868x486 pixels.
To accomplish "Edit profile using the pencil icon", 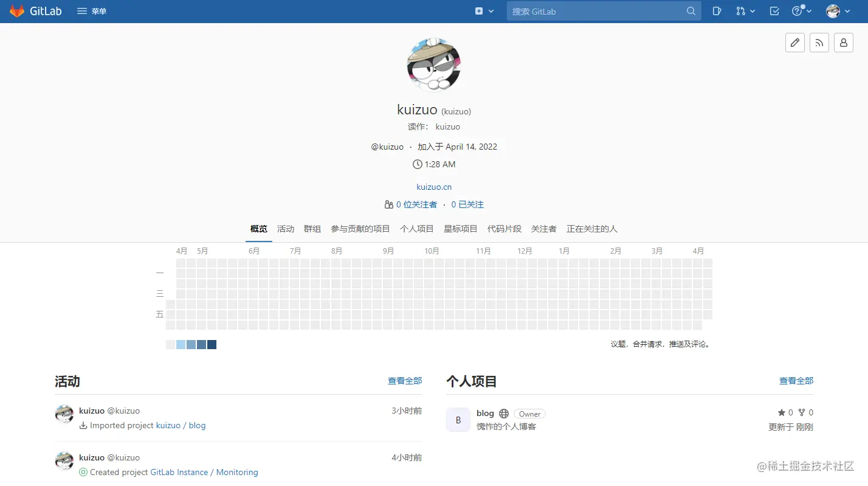I will click(x=794, y=43).
